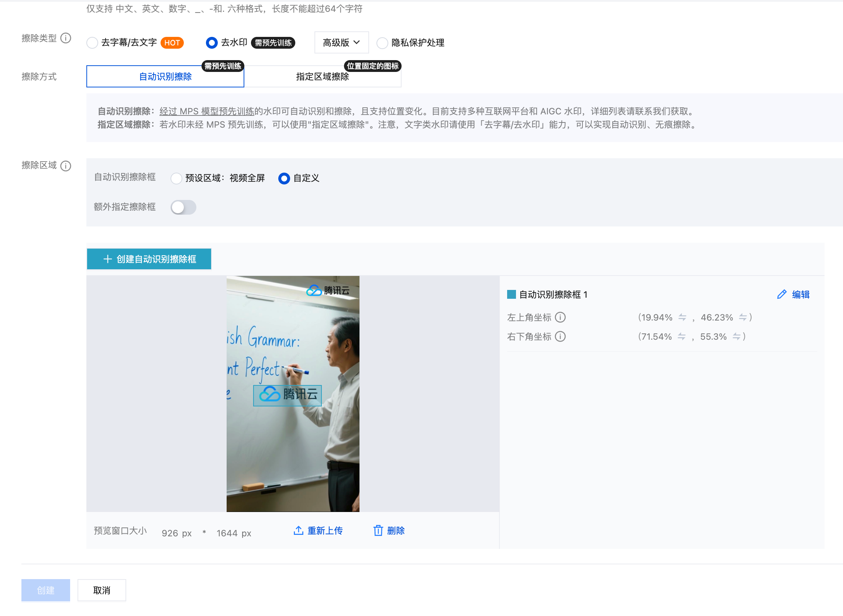The image size is (843, 616).
Task: Choose 自定义 region radio
Action: pos(284,179)
